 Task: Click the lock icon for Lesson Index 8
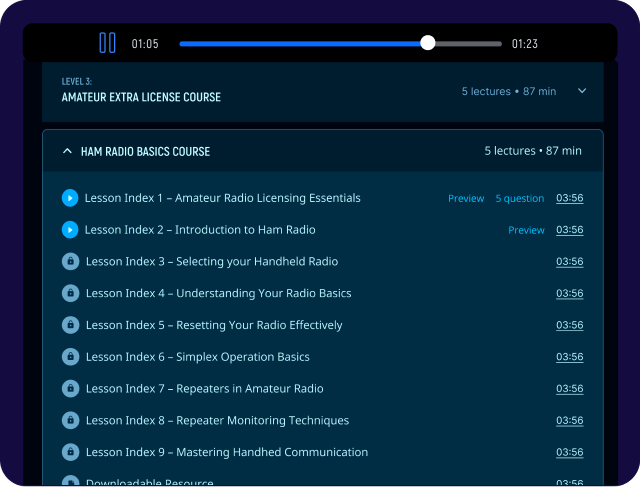[70, 420]
